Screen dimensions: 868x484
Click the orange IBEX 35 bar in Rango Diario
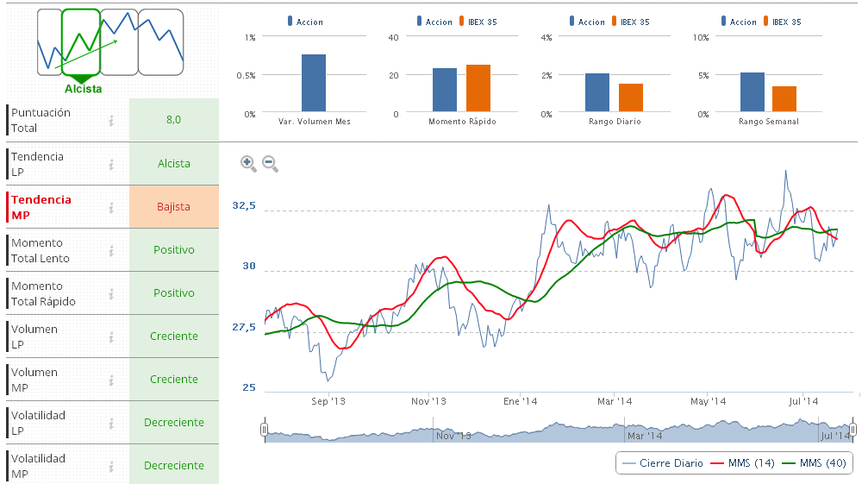coord(630,97)
